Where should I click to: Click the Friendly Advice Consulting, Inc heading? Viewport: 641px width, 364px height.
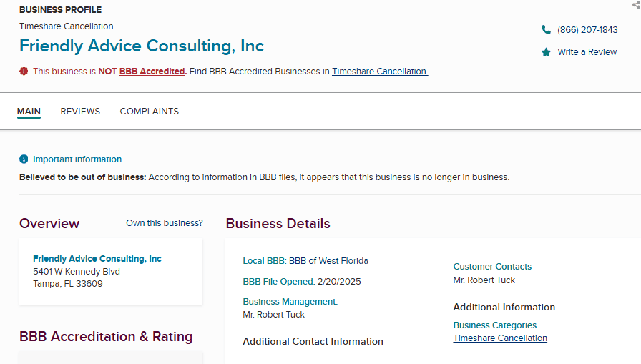[142, 46]
